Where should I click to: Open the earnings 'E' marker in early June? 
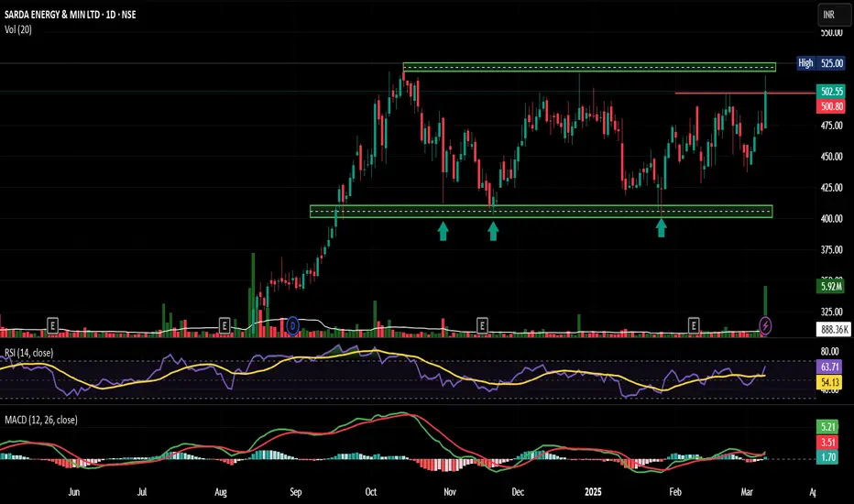(52, 326)
